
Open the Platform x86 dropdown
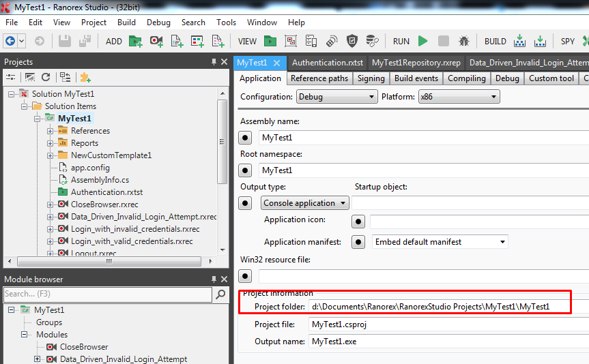pyautogui.click(x=459, y=97)
